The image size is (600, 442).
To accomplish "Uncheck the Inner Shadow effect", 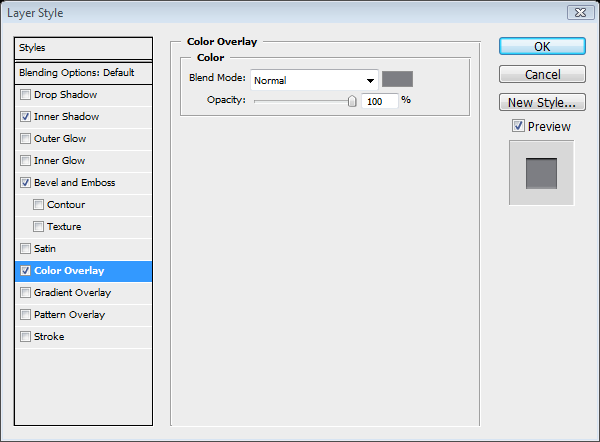I will 25,117.
